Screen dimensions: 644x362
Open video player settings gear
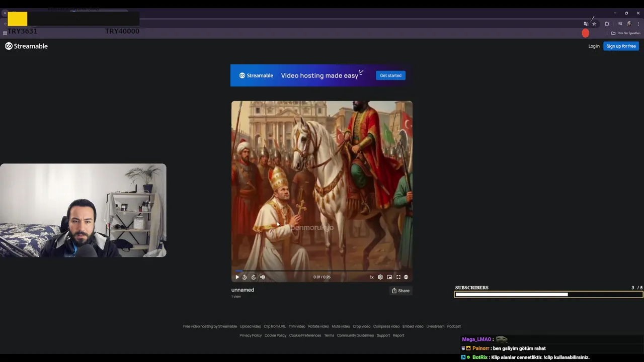point(380,277)
